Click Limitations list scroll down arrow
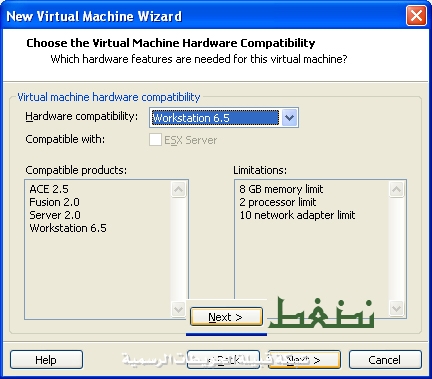 click(x=396, y=309)
